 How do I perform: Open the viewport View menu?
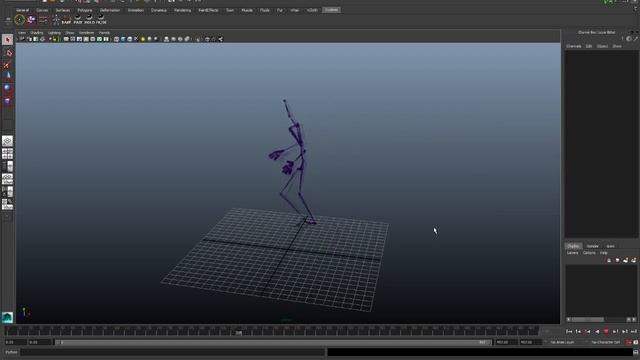click(22, 33)
